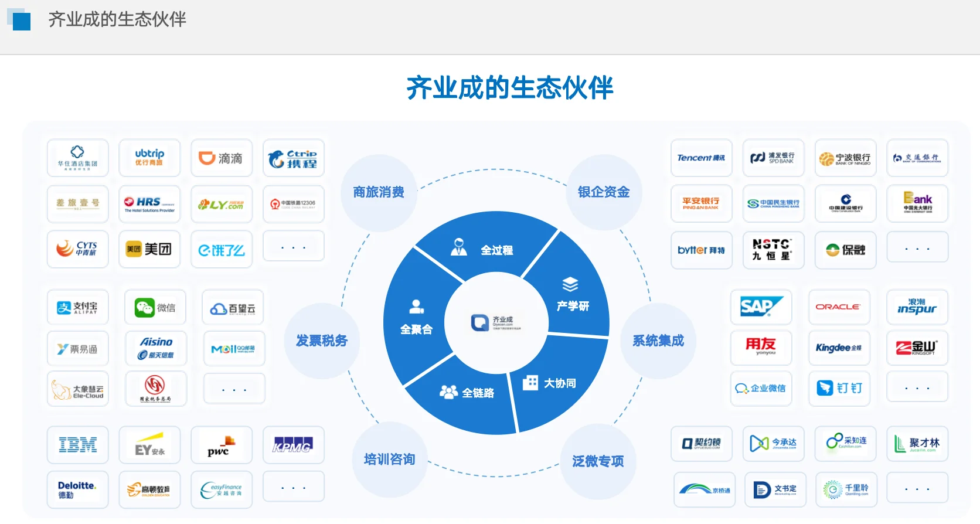980x524 pixels.
Task: Select the easyFinance 安越咨询 logo
Action: [x=222, y=489]
